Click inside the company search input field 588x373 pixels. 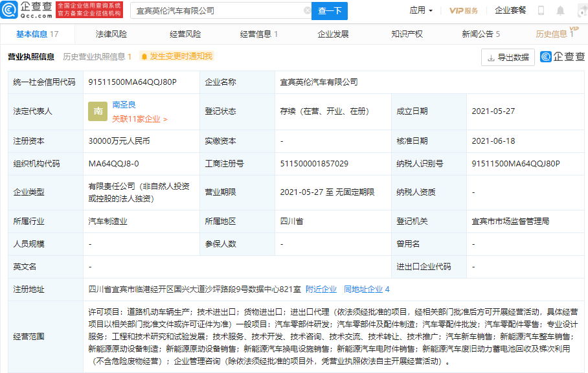(x=214, y=10)
